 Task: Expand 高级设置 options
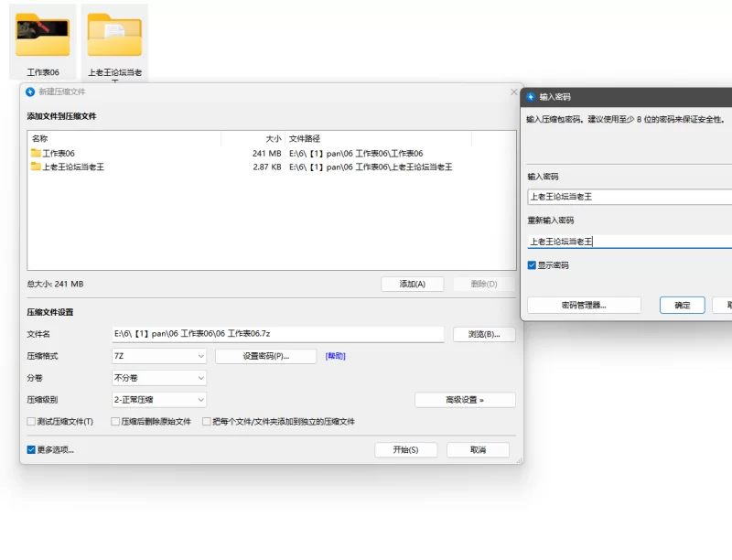point(465,400)
